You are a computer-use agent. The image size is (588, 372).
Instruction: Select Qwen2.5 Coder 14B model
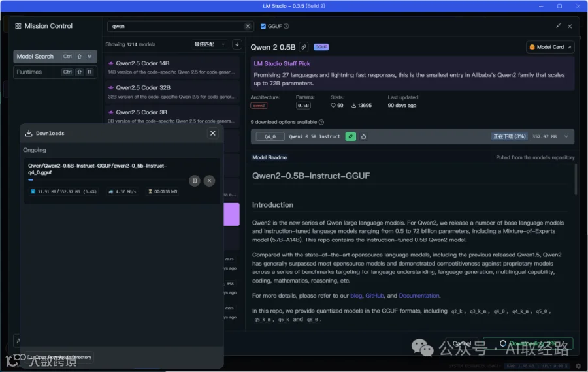(172, 67)
